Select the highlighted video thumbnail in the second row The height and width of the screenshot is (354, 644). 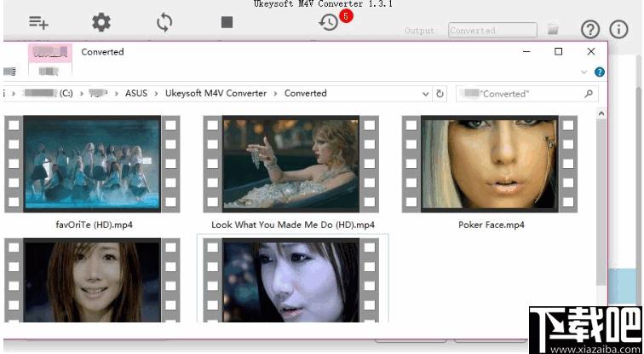290,281
